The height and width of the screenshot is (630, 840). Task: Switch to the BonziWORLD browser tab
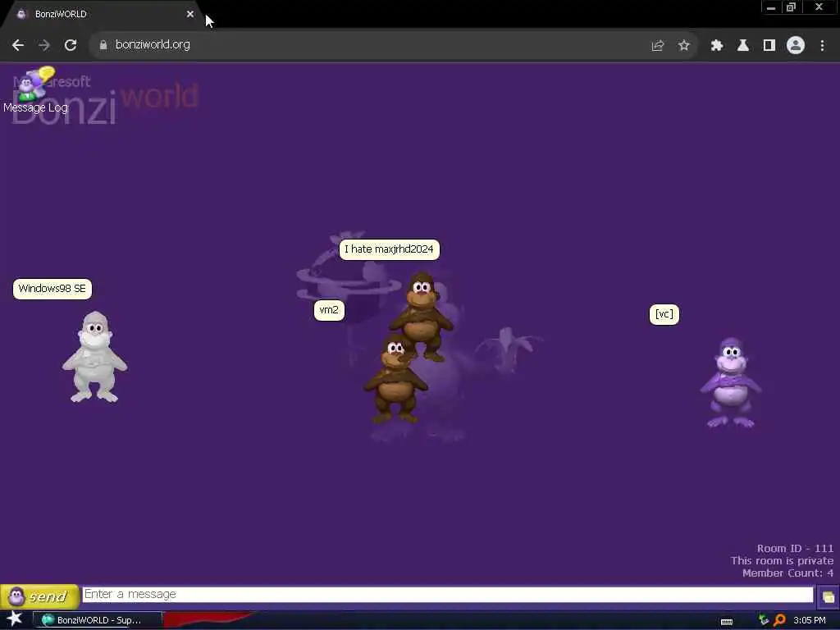[102, 14]
